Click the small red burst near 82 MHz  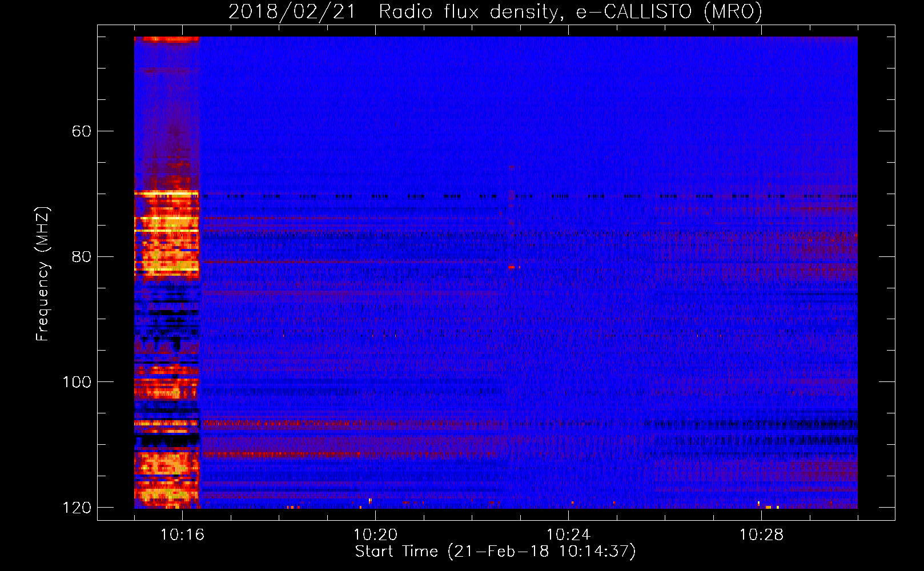(513, 267)
